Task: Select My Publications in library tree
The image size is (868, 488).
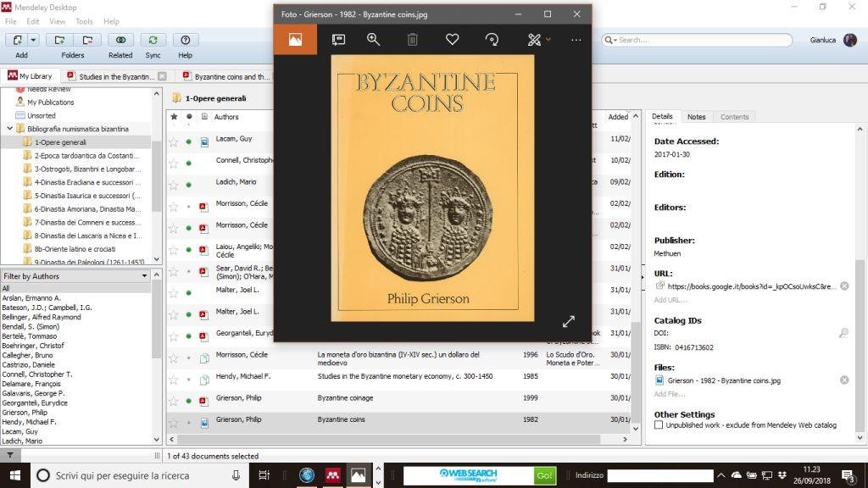Action: tap(50, 103)
